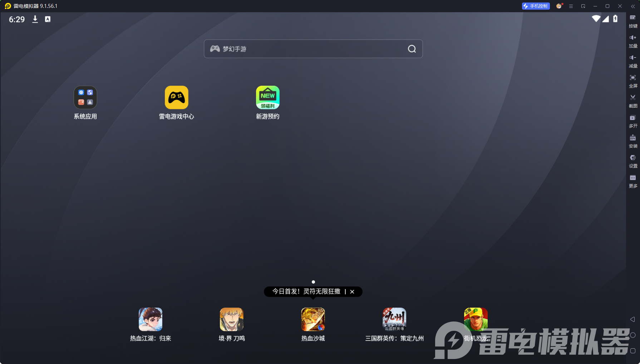Click the magnifier search icon

(x=412, y=49)
